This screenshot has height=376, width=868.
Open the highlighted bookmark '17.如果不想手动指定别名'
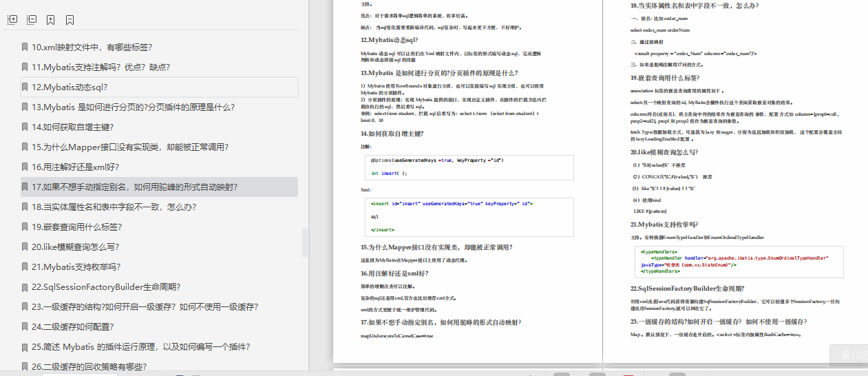pyautogui.click(x=160, y=187)
